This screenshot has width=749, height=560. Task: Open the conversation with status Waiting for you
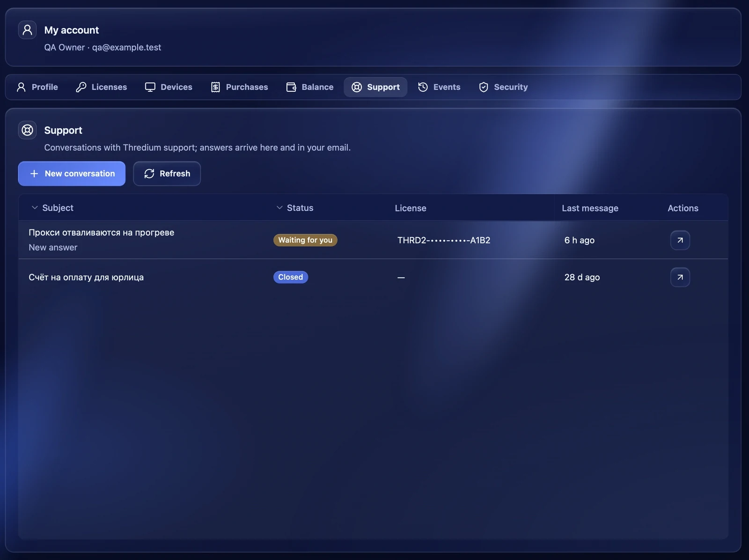(680, 240)
